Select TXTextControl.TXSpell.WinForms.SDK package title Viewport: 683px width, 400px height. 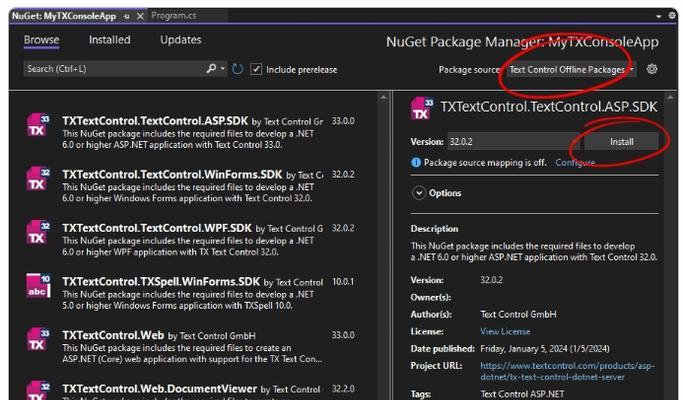(161, 281)
